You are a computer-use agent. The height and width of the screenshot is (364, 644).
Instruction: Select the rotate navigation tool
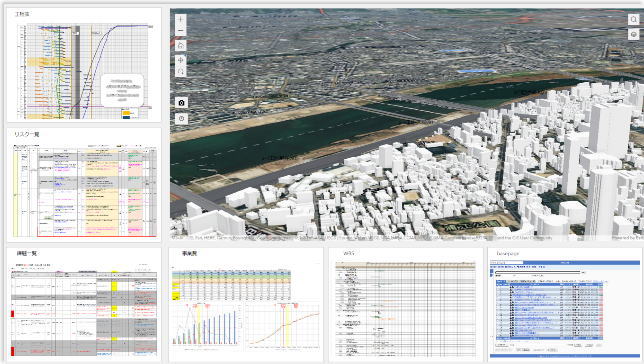click(181, 71)
